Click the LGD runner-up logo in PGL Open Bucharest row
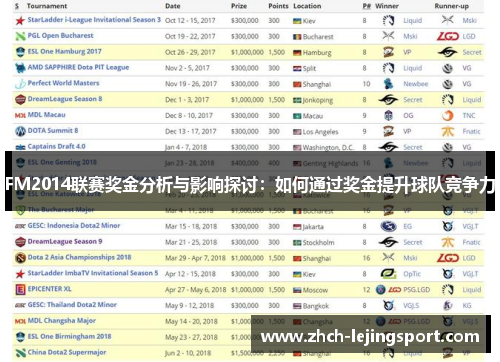This screenshot has width=500, height=362. 448,36
